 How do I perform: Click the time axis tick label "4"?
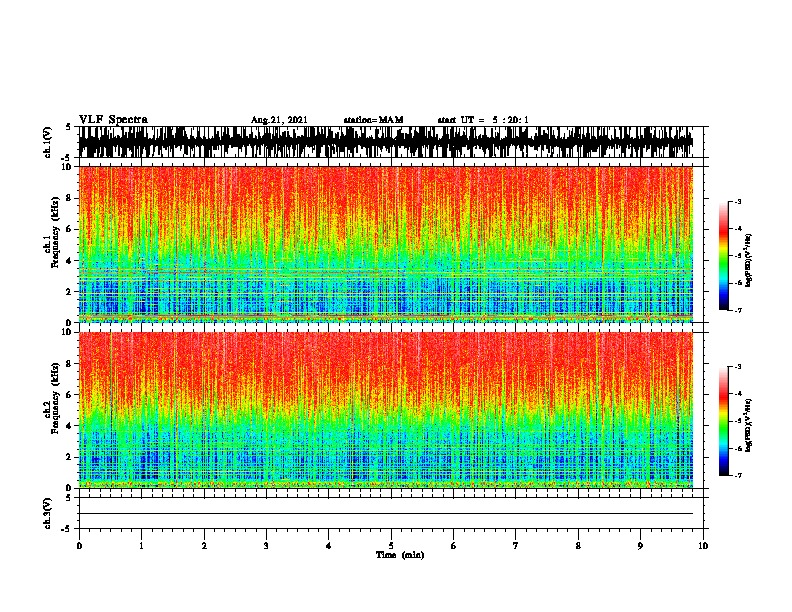point(329,545)
